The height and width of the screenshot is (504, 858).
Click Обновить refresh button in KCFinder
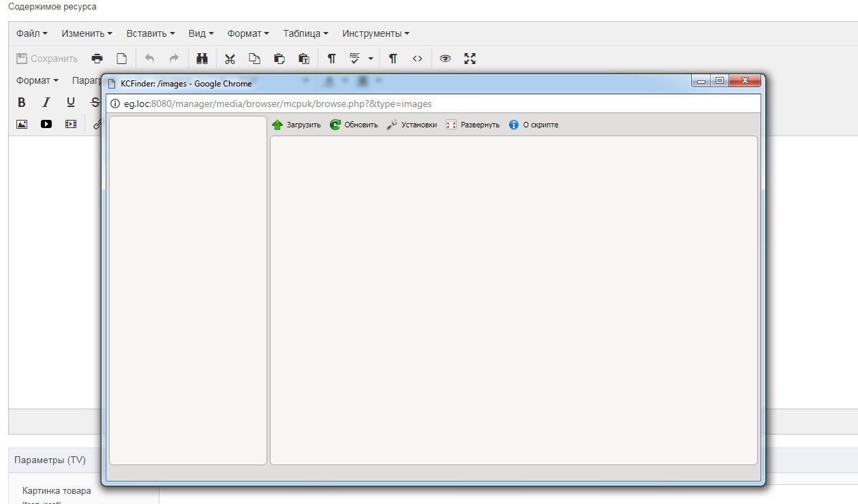pos(354,125)
